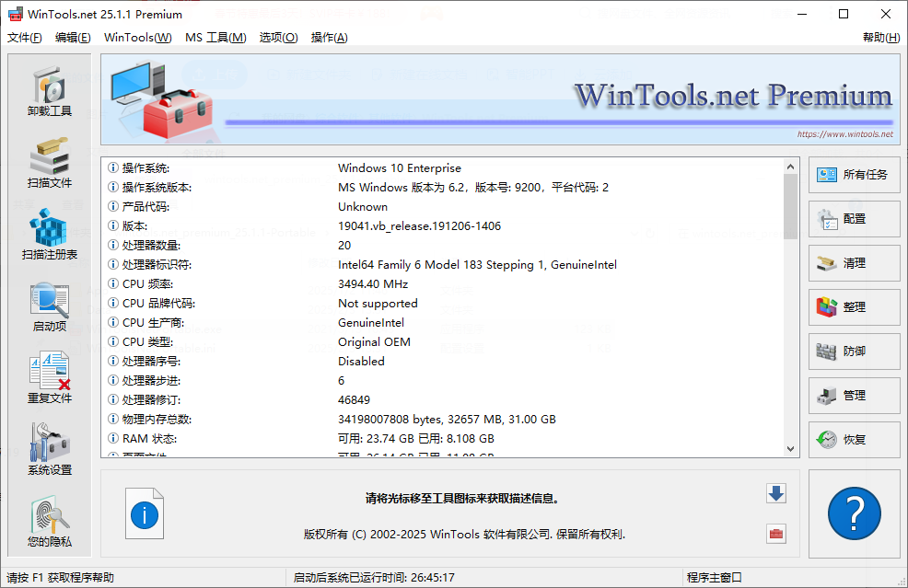Open the 卸载工具 (Uninstall Tools) sidebar icon

coord(48,89)
